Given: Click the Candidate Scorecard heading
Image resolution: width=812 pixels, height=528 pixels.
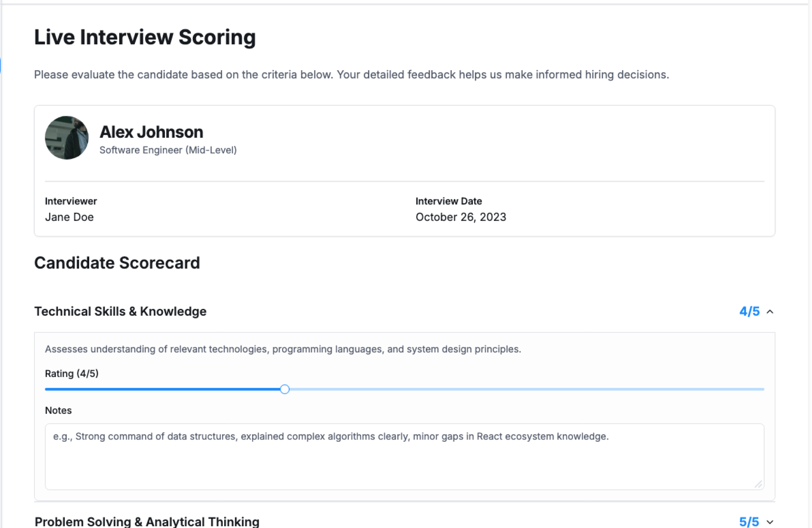Looking at the screenshot, I should click(117, 263).
